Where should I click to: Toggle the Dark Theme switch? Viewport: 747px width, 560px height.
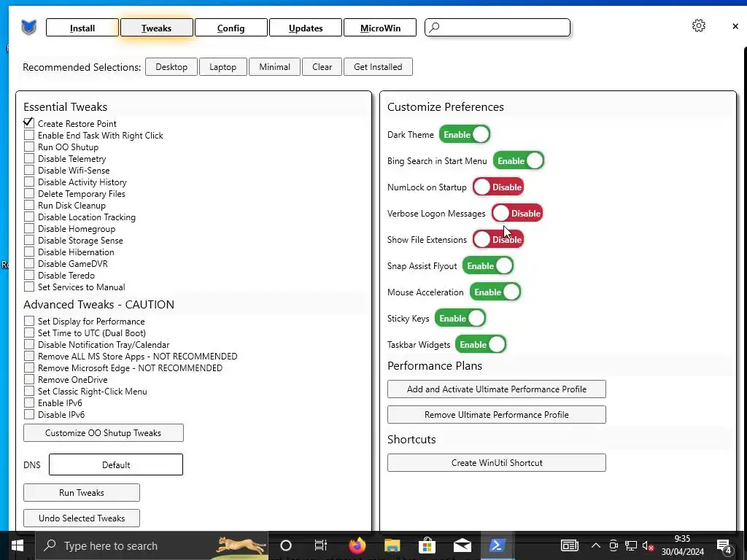tap(465, 134)
